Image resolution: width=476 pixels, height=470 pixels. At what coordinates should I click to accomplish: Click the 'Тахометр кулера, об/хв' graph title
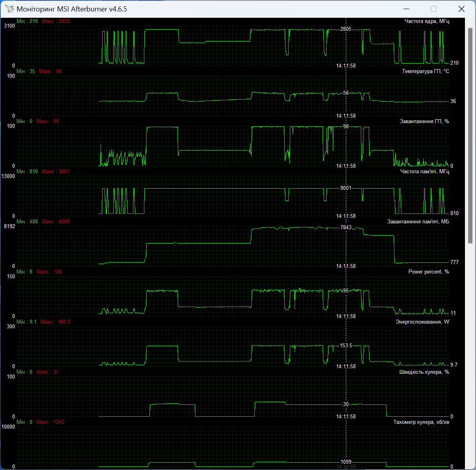(x=421, y=422)
